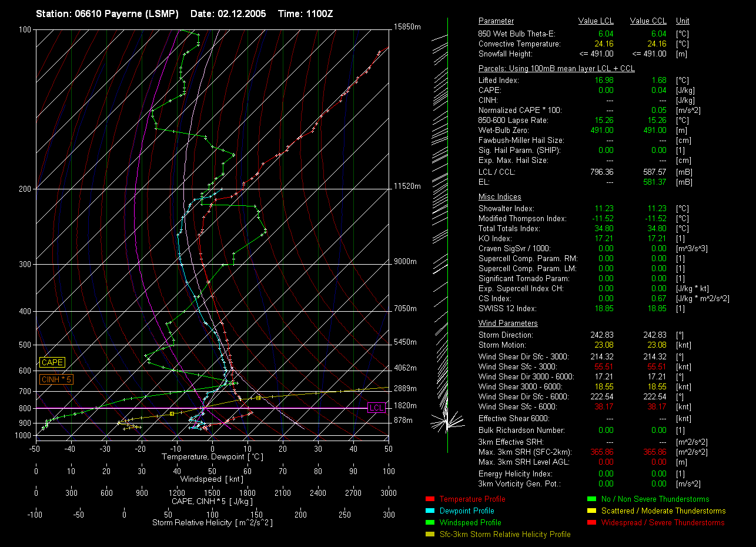Click the Parameter column header
The height and width of the screenshot is (547, 756).
[x=496, y=21]
